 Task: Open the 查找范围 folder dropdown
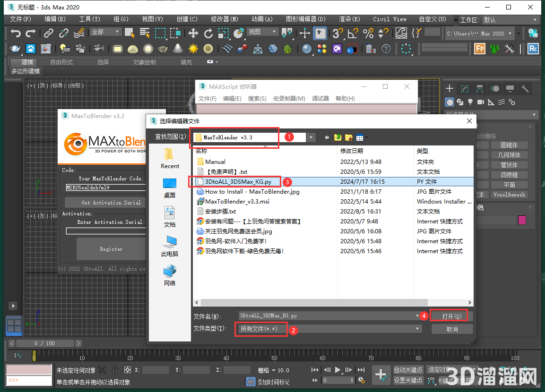pos(311,137)
